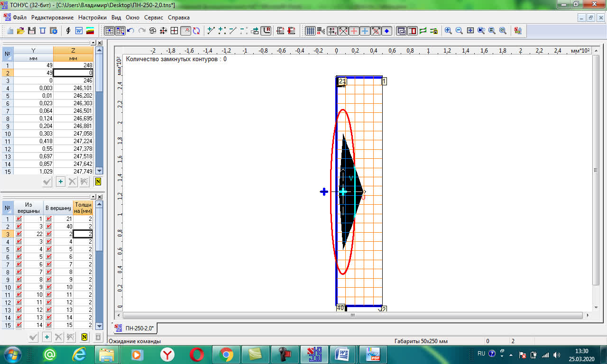Click the rightmost toolbar red-green tool icon
Viewport: 607px width, 364px height.
[x=517, y=31]
